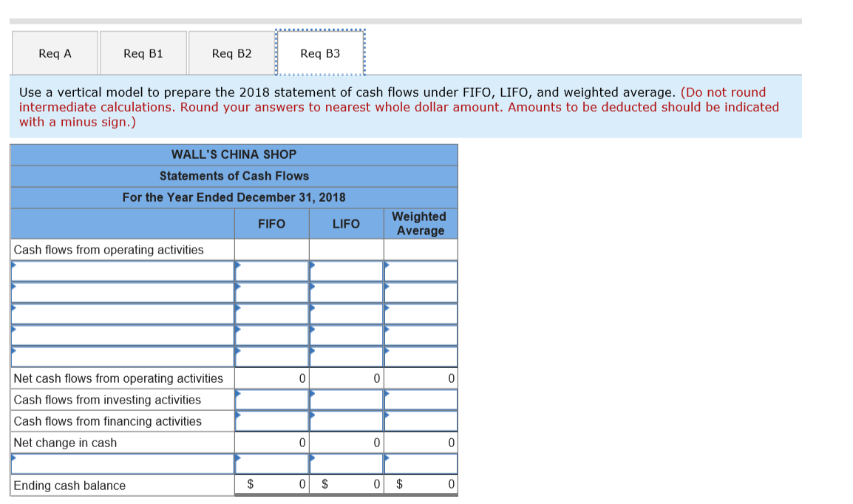Click LIFO cell for investing activities
The width and height of the screenshot is (853, 504).
click(346, 400)
